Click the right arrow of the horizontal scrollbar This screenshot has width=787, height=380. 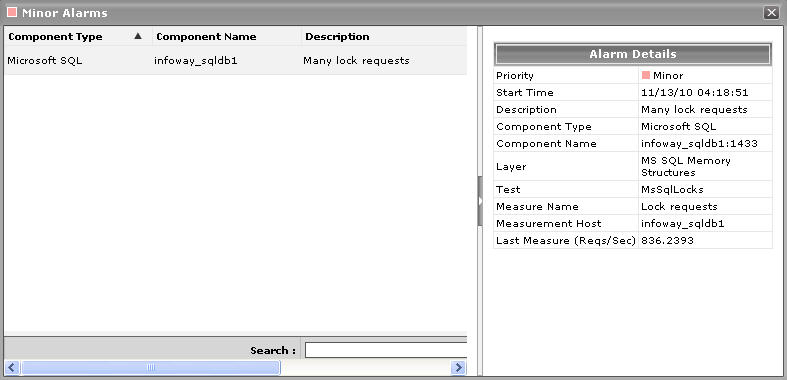458,367
